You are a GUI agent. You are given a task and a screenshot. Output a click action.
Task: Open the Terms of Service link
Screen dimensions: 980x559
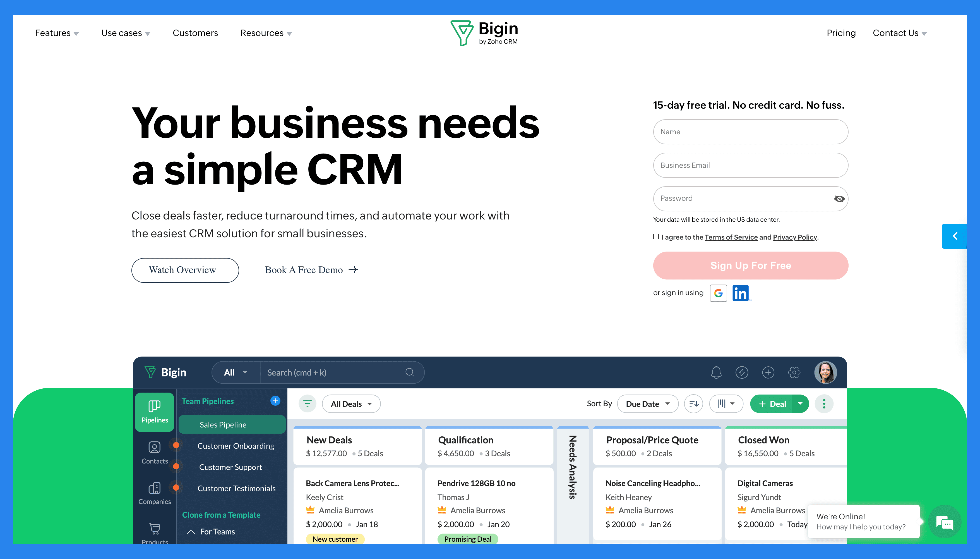point(731,237)
